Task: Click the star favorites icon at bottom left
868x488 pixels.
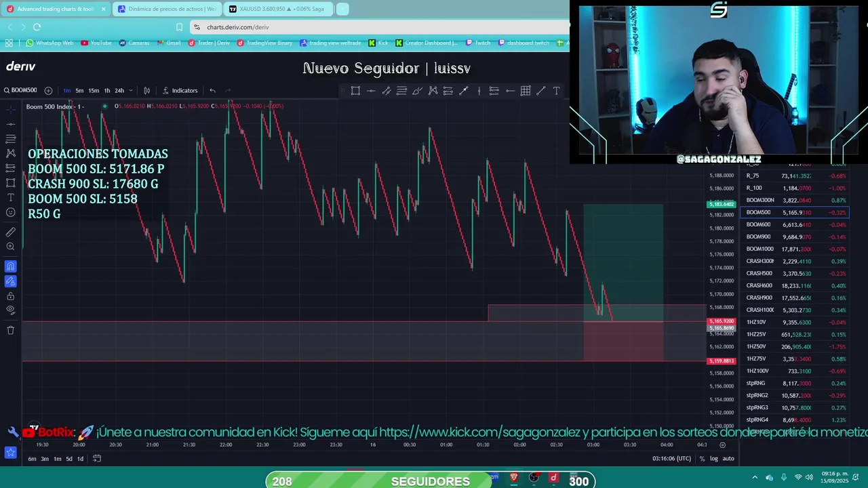Action: click(x=10, y=452)
